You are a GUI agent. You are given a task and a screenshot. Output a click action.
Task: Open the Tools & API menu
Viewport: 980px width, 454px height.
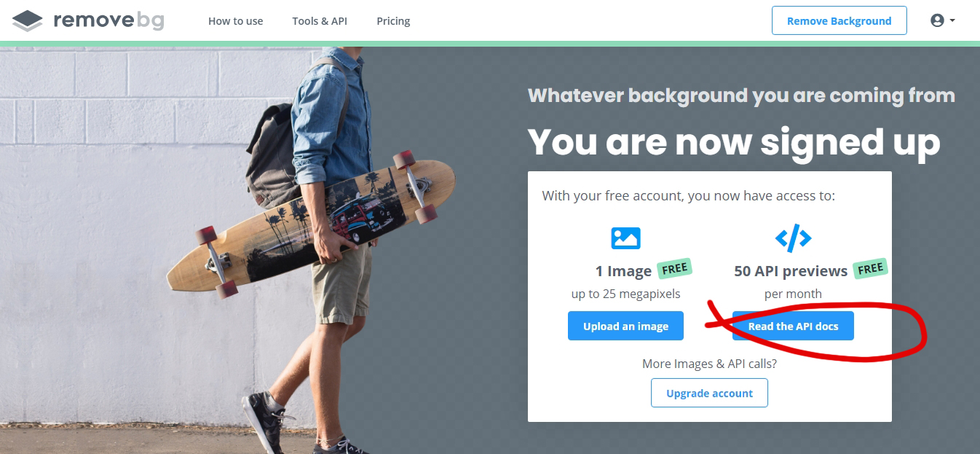click(320, 21)
